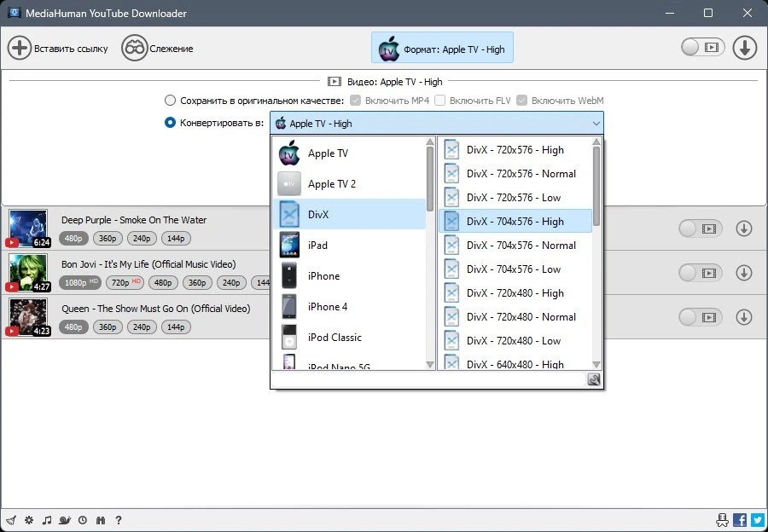The image size is (768, 532).
Task: Open settings gear icon in status bar
Action: point(29,520)
